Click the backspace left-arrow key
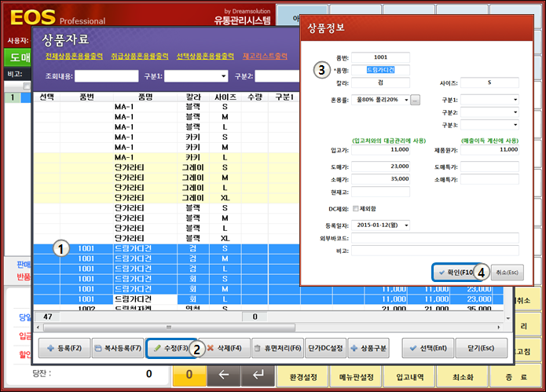This screenshot has width=546, height=392. [x=224, y=375]
